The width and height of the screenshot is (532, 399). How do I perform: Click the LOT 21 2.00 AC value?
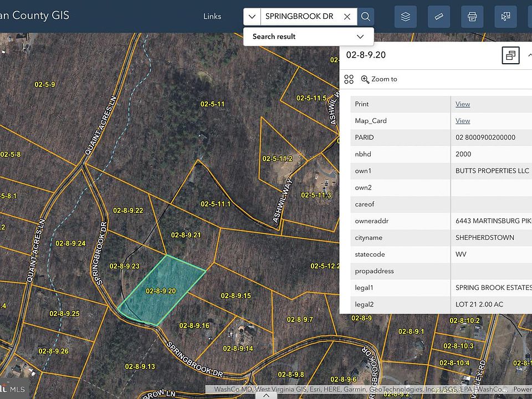479,304
